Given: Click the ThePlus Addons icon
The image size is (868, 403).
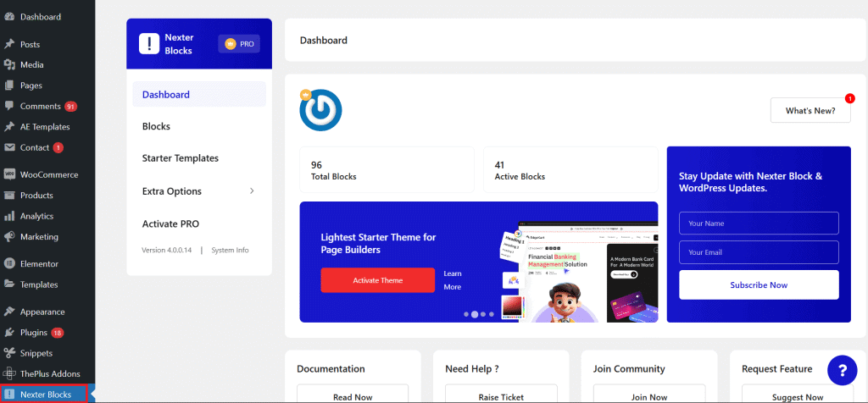Looking at the screenshot, I should [x=8, y=373].
